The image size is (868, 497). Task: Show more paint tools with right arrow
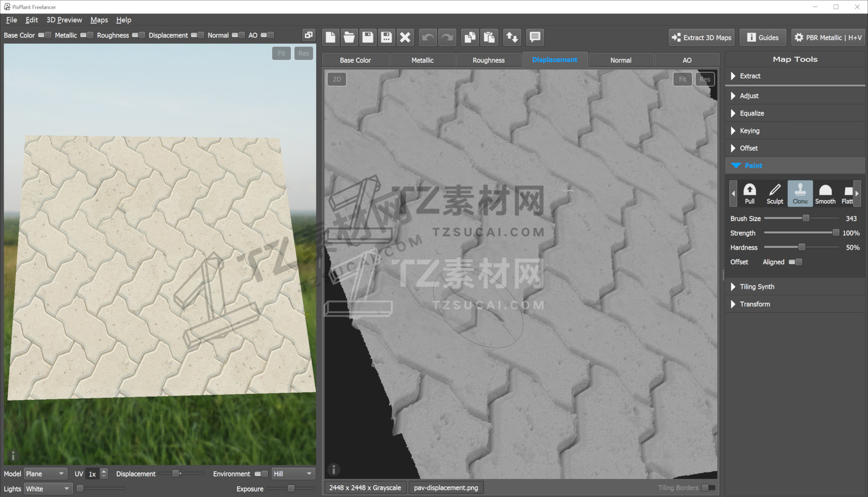click(857, 194)
